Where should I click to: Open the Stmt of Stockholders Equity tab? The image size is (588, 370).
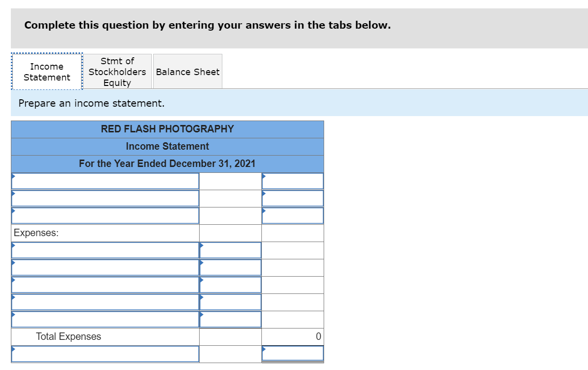tap(117, 71)
